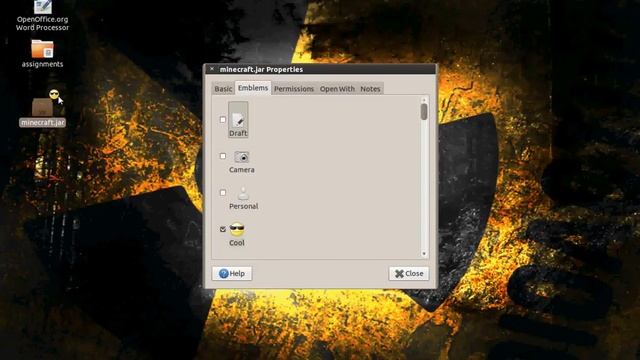Click the Draft emblem label

238,133
